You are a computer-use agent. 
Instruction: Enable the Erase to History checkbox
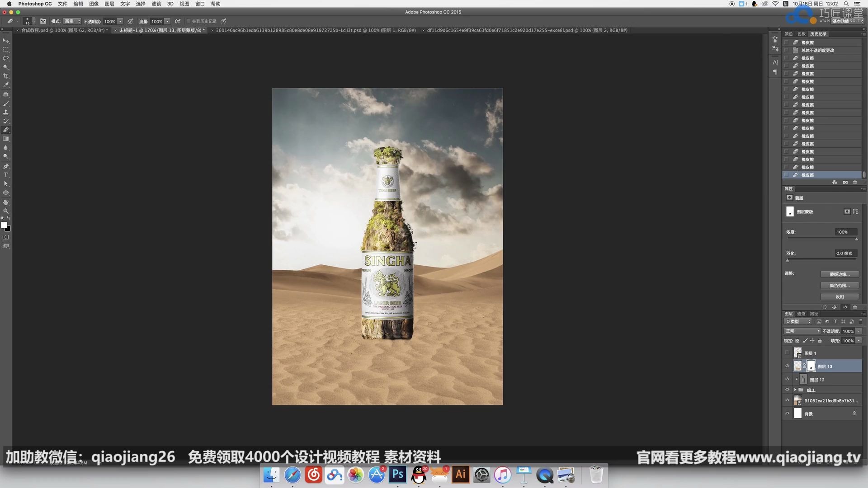189,21
